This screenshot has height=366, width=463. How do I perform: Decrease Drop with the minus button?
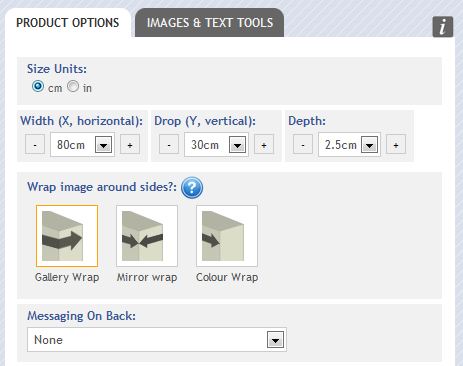click(x=169, y=144)
